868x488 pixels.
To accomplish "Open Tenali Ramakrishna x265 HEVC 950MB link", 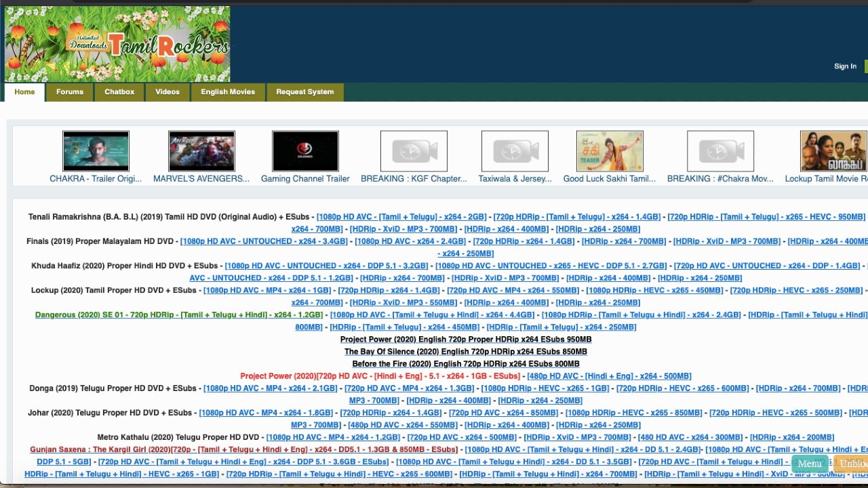I will click(x=766, y=217).
